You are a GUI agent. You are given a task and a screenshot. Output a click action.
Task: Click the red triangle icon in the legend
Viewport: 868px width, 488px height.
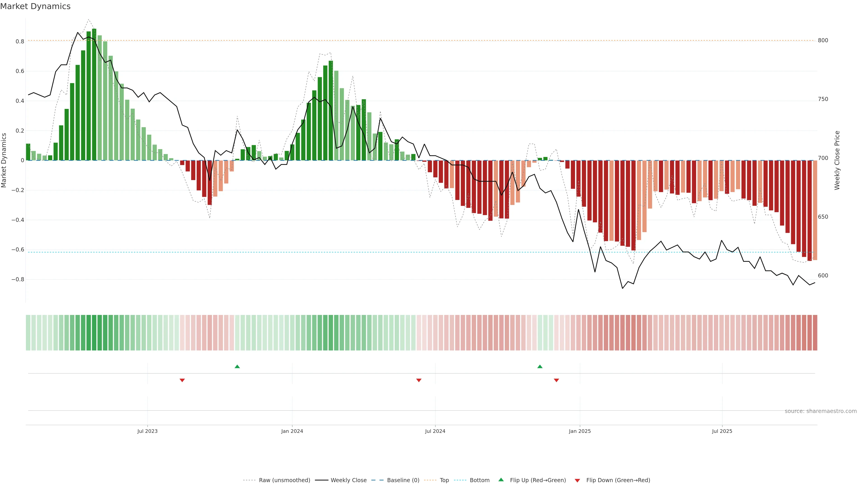tap(577, 480)
